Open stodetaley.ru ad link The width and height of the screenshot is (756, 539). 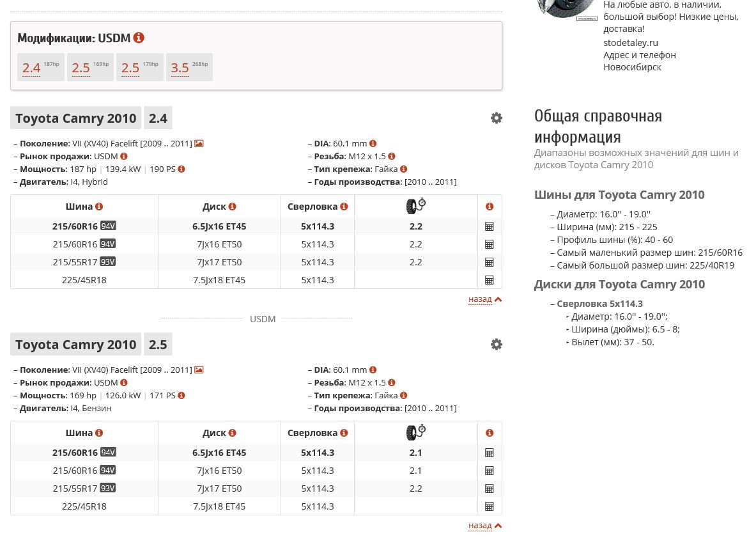(631, 42)
